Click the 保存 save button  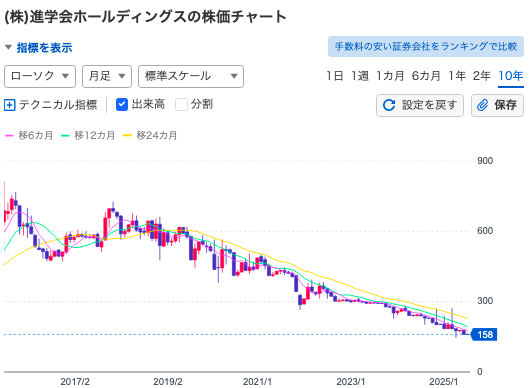click(x=498, y=105)
